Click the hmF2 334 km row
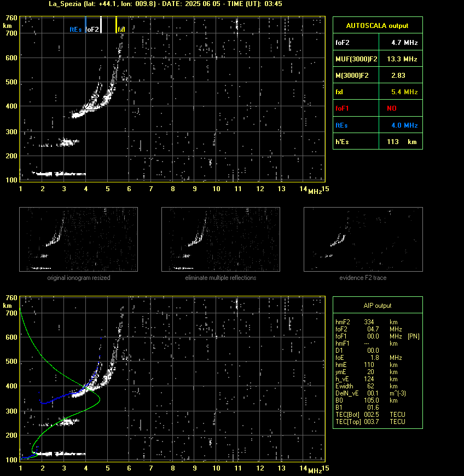Viewport: 464px width, 476px height. 367,322
